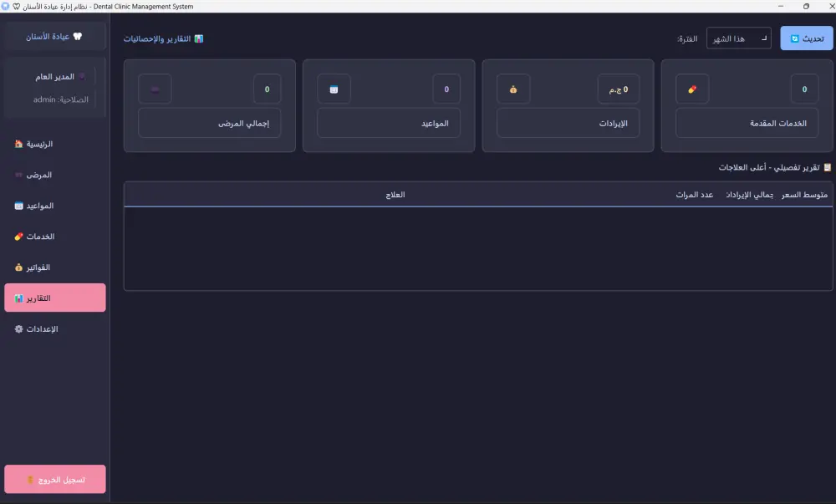Click the عدد المرات column header
The image size is (836, 504).
(x=694, y=195)
